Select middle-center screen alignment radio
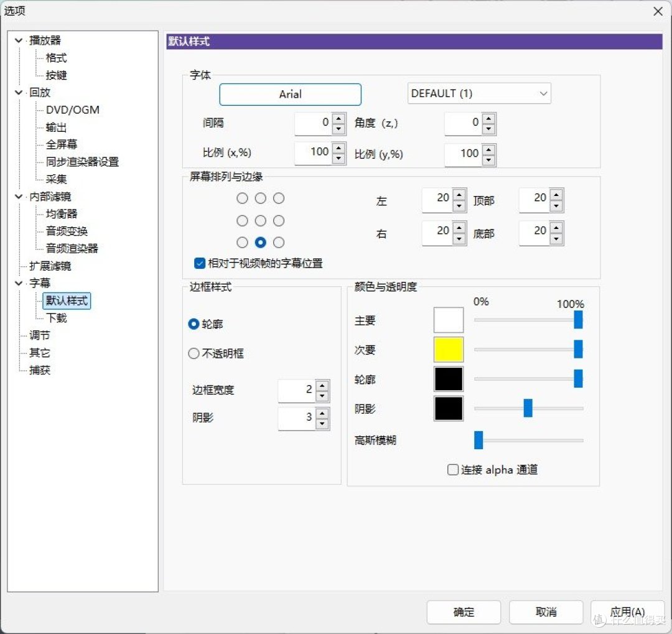 261,220
